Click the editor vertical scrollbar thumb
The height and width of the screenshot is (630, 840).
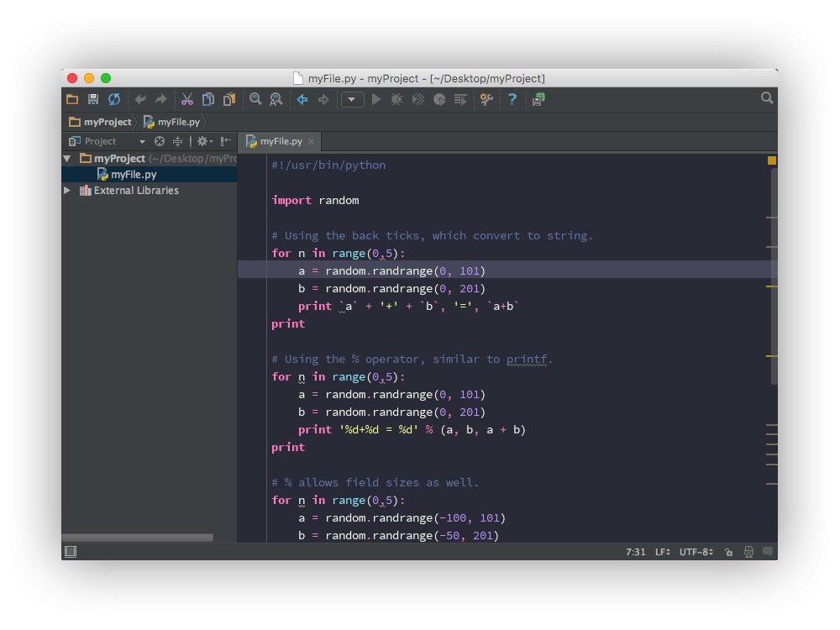click(774, 276)
